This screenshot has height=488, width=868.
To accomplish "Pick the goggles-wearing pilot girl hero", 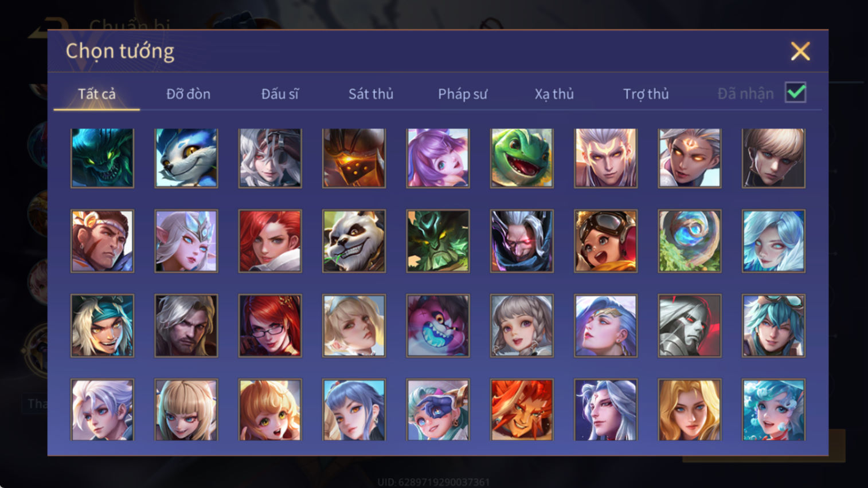I will pyautogui.click(x=605, y=241).
